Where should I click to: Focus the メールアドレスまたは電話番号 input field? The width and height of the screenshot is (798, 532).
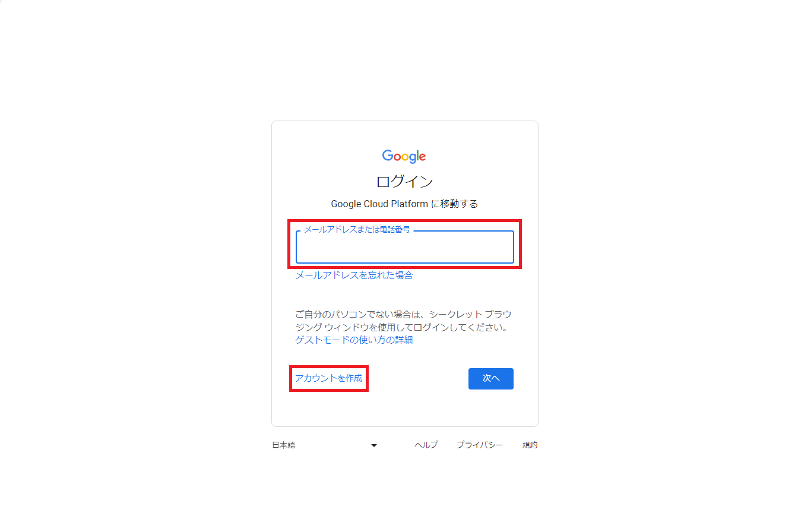click(405, 247)
